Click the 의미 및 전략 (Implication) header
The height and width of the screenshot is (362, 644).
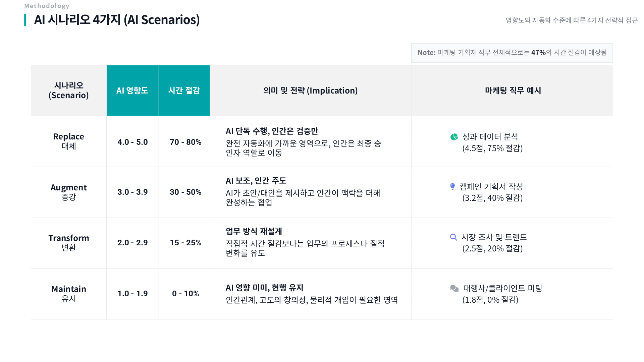(310, 90)
